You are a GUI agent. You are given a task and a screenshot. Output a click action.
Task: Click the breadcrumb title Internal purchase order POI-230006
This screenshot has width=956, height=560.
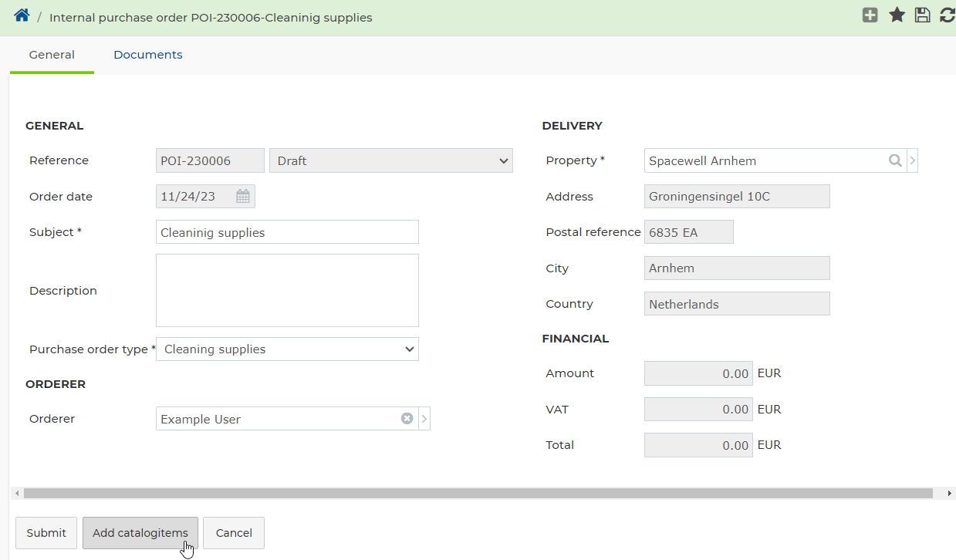pyautogui.click(x=211, y=17)
